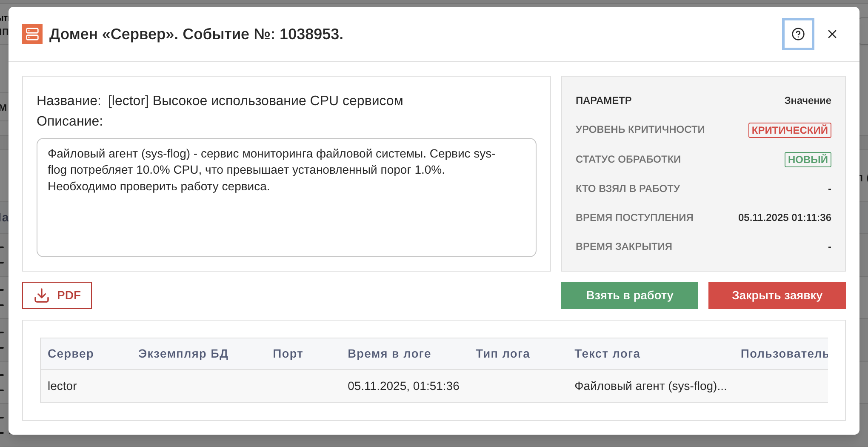868x447 pixels.
Task: Sort the table by Сервер column
Action: point(71,353)
